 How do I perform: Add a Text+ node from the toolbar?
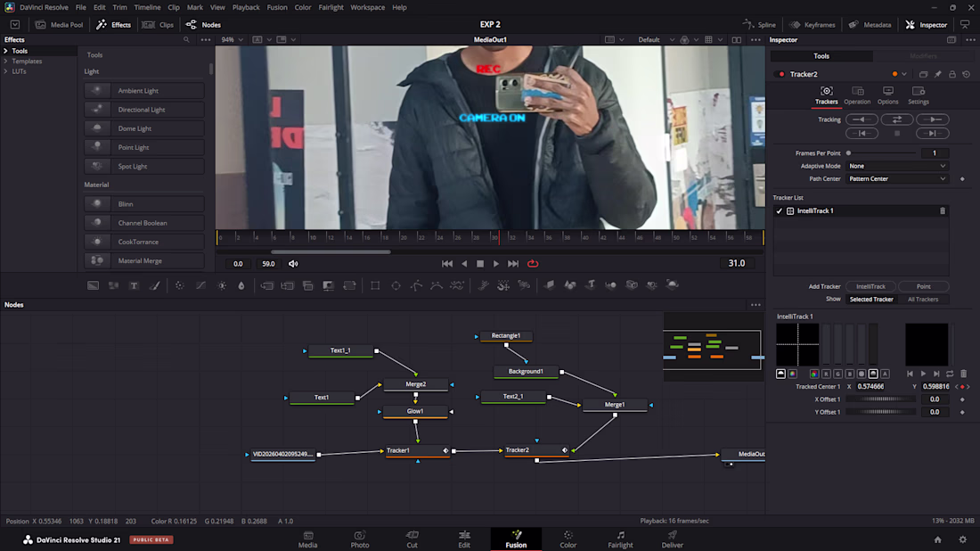click(134, 285)
